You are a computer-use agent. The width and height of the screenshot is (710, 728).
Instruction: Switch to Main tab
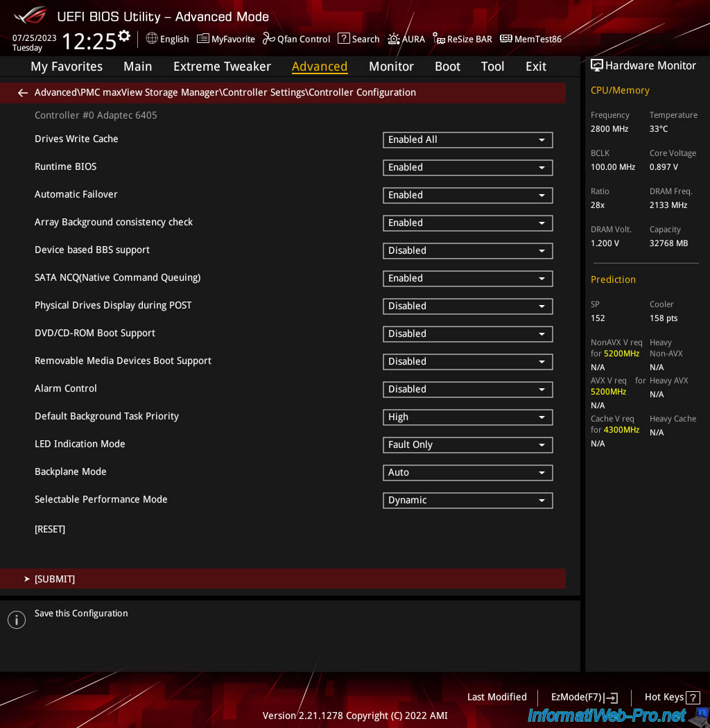(x=137, y=67)
